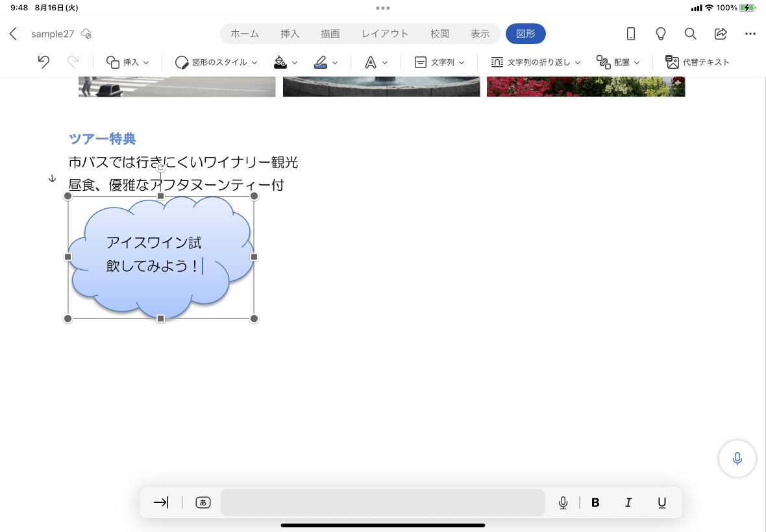Click the shape fill paint bucket icon
The height and width of the screenshot is (532, 766).
tap(280, 62)
